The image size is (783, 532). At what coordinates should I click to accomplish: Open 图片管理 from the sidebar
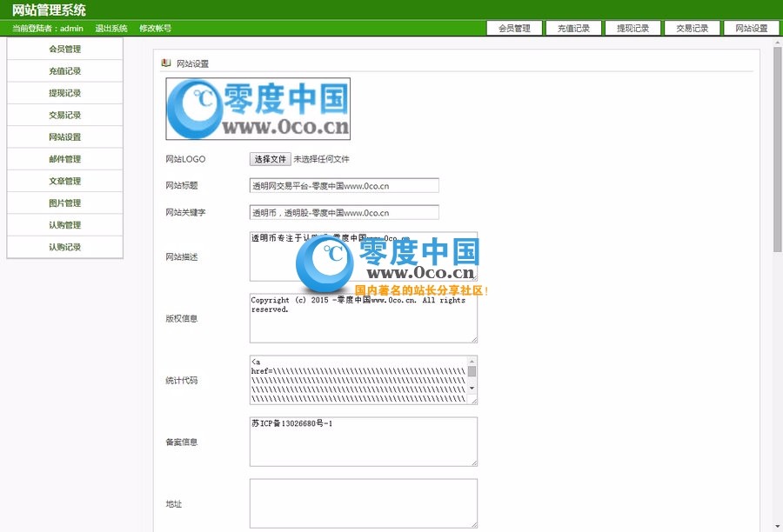(x=64, y=203)
